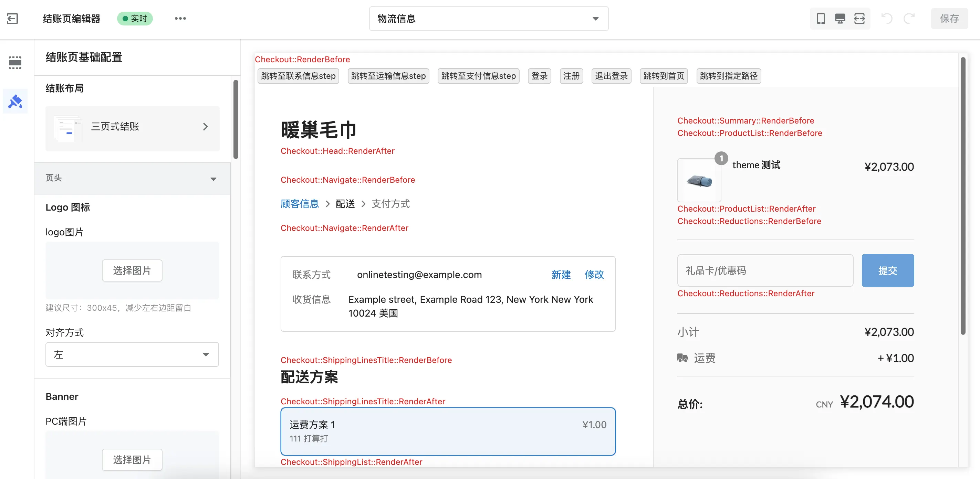Click the shipping address text

pos(471,306)
